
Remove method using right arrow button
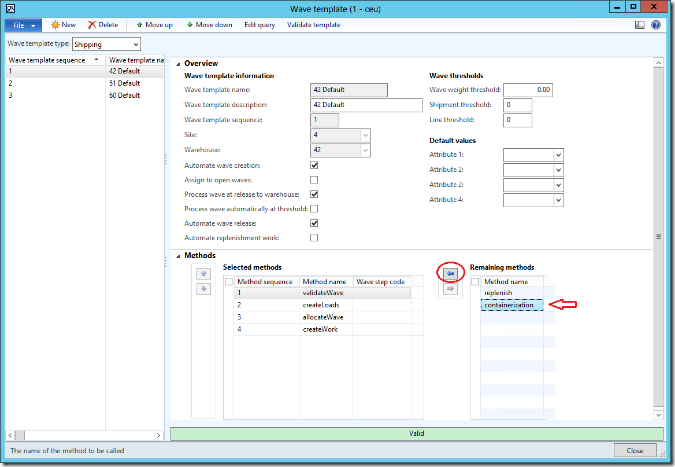(x=449, y=289)
